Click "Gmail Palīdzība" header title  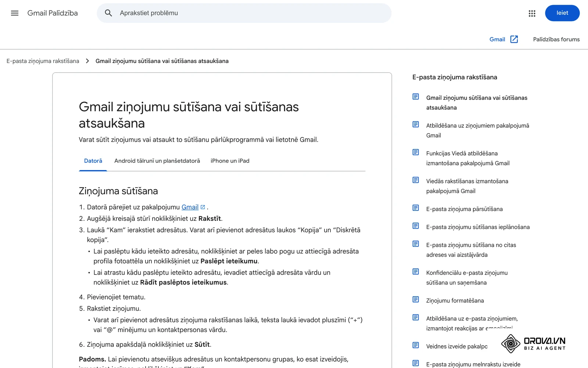click(53, 13)
